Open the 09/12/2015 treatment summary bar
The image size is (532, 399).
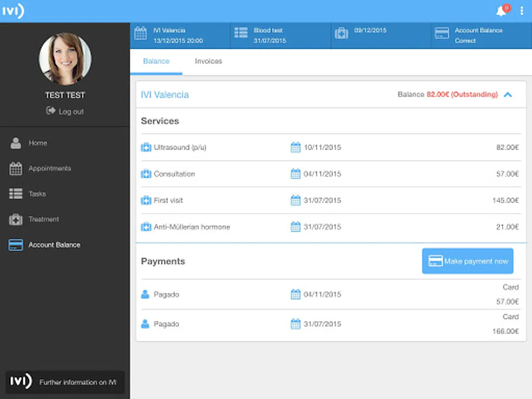point(380,35)
